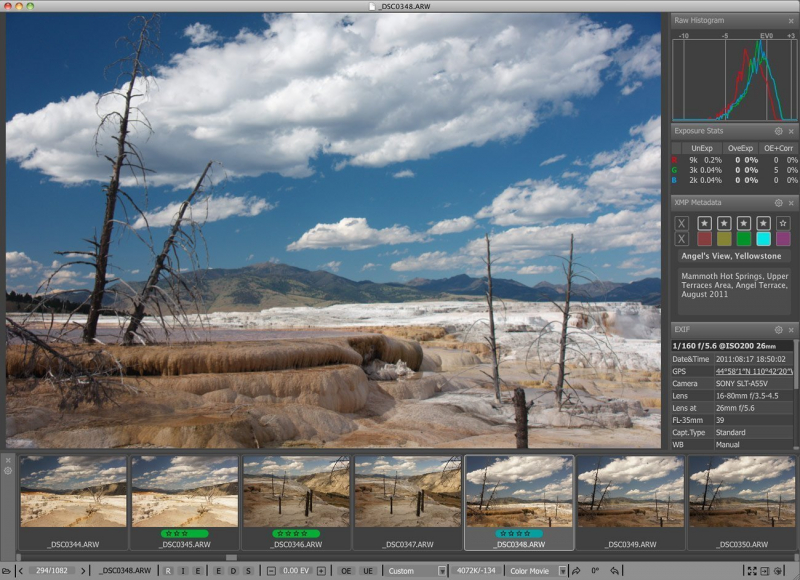Screen dimensions: 800x580
Task: Go to the previous image arrow
Action: pos(22,571)
